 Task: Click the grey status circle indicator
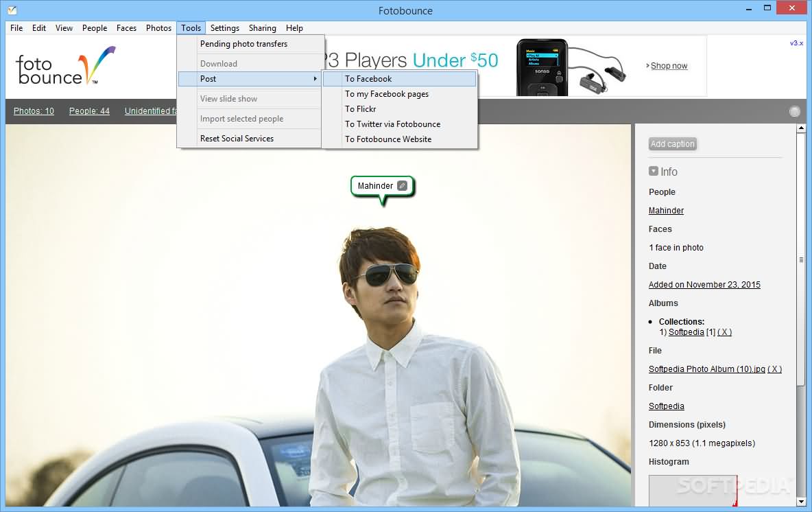tap(794, 111)
